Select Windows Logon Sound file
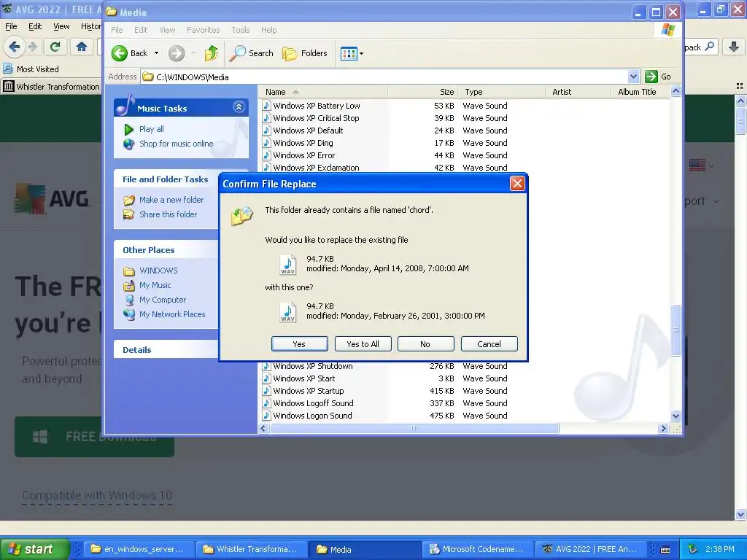 (x=312, y=416)
